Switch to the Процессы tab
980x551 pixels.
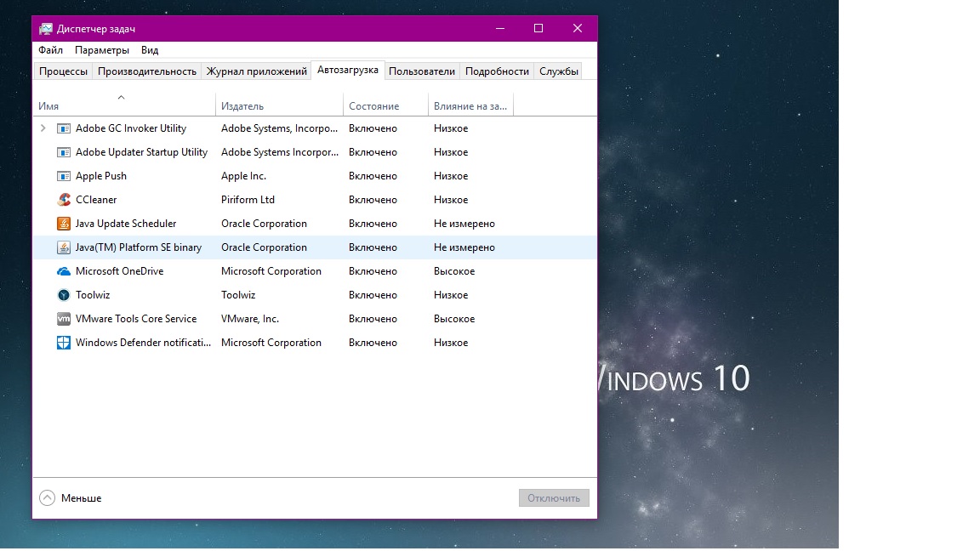click(x=63, y=71)
